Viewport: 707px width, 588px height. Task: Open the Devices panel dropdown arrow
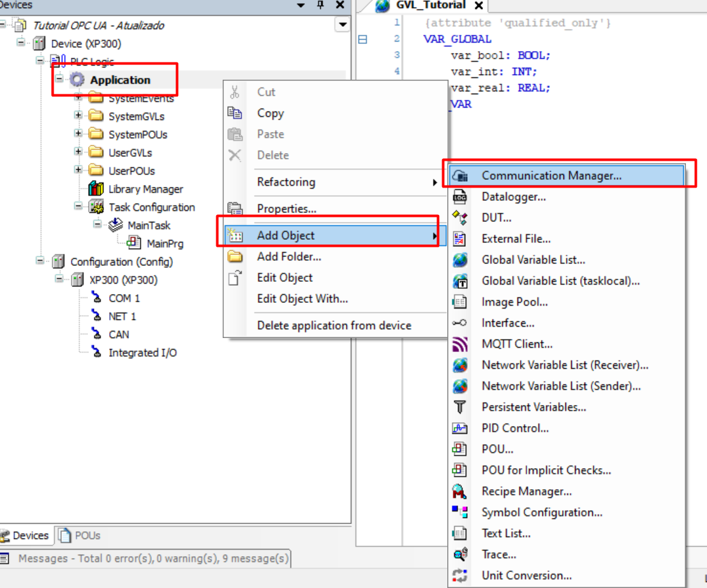[301, 6]
